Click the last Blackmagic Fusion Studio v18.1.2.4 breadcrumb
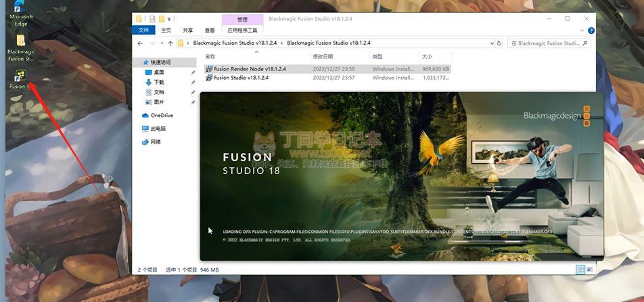Image resolution: width=644 pixels, height=302 pixels. point(329,43)
